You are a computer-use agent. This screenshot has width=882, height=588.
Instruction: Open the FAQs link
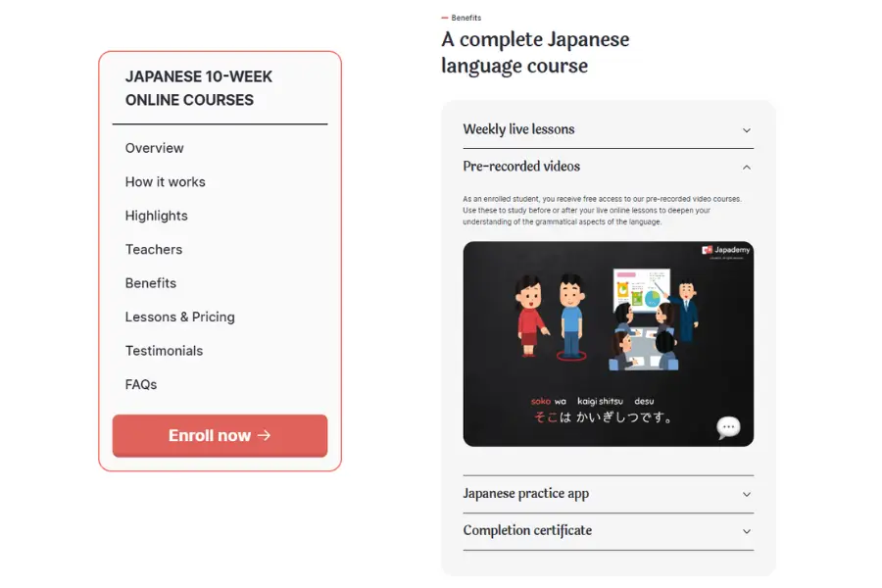(140, 384)
